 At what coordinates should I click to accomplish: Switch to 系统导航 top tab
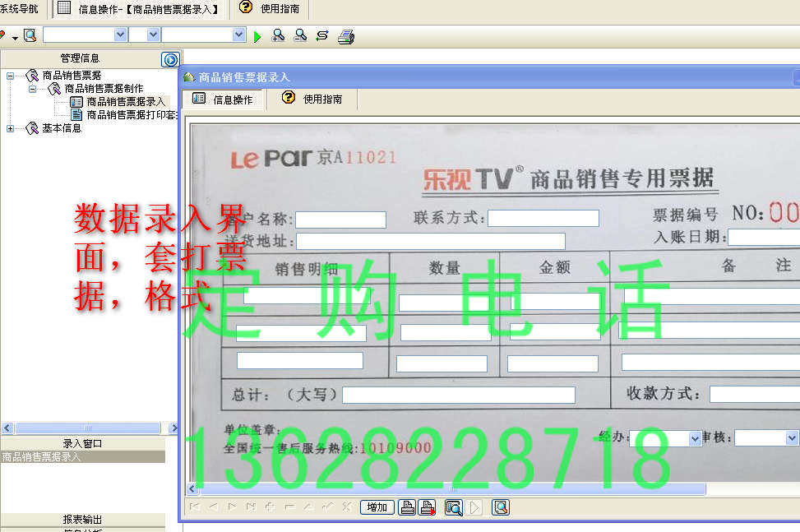point(20,9)
